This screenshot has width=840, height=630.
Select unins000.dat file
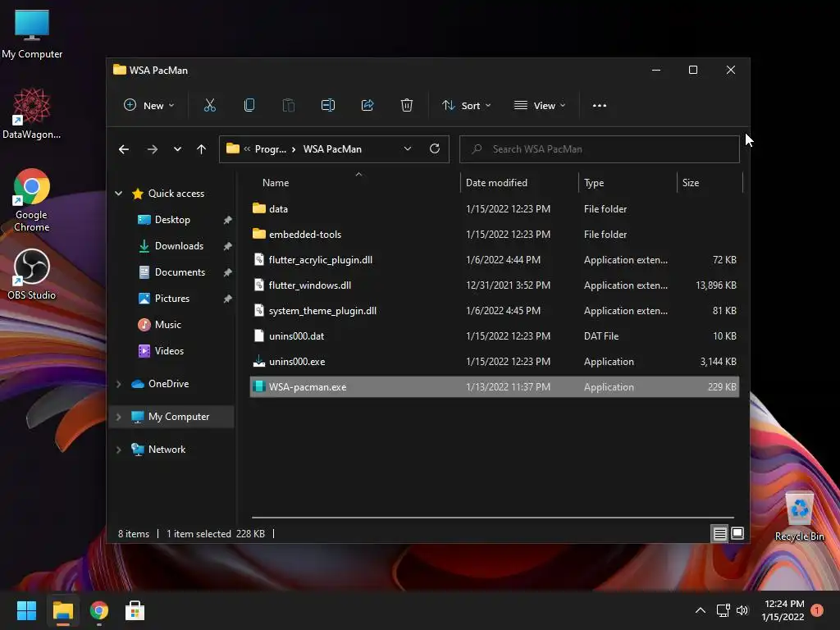point(495,336)
